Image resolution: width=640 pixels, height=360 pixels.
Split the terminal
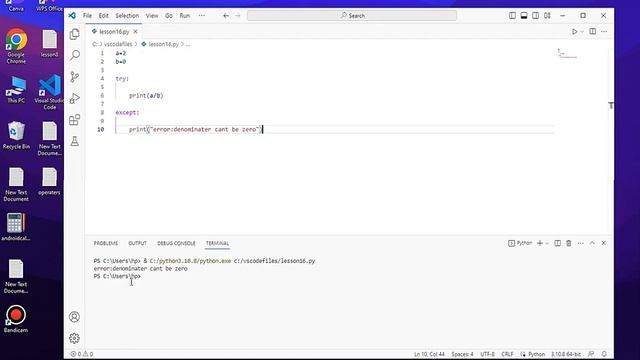pyautogui.click(x=557, y=243)
